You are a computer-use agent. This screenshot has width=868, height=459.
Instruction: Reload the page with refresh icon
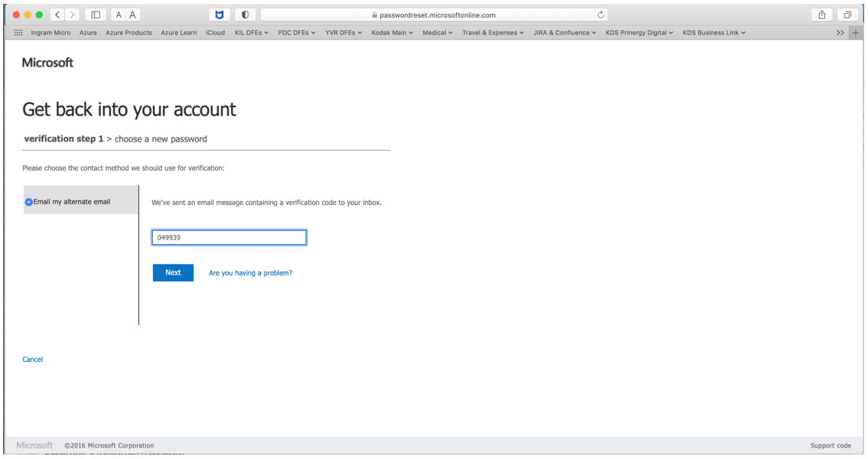pos(600,15)
